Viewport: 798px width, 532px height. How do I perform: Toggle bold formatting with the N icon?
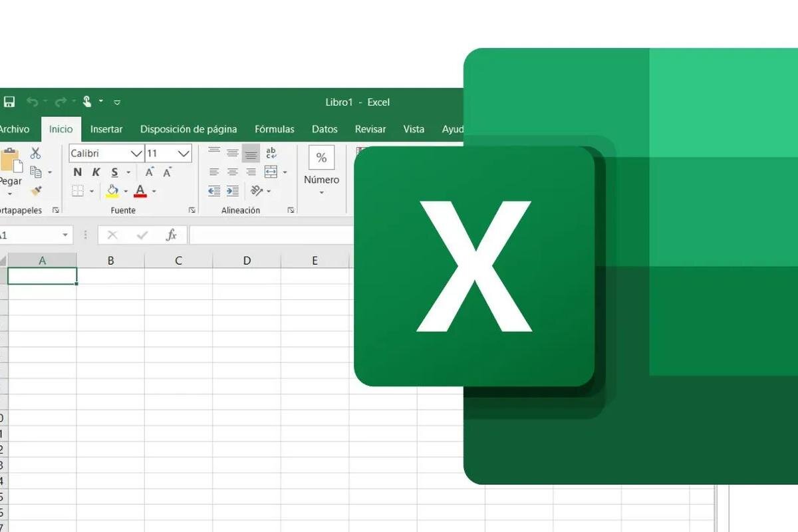point(77,172)
